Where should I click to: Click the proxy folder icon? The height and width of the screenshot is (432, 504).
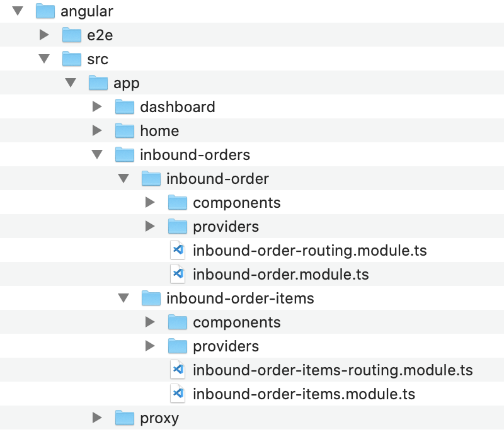point(125,418)
